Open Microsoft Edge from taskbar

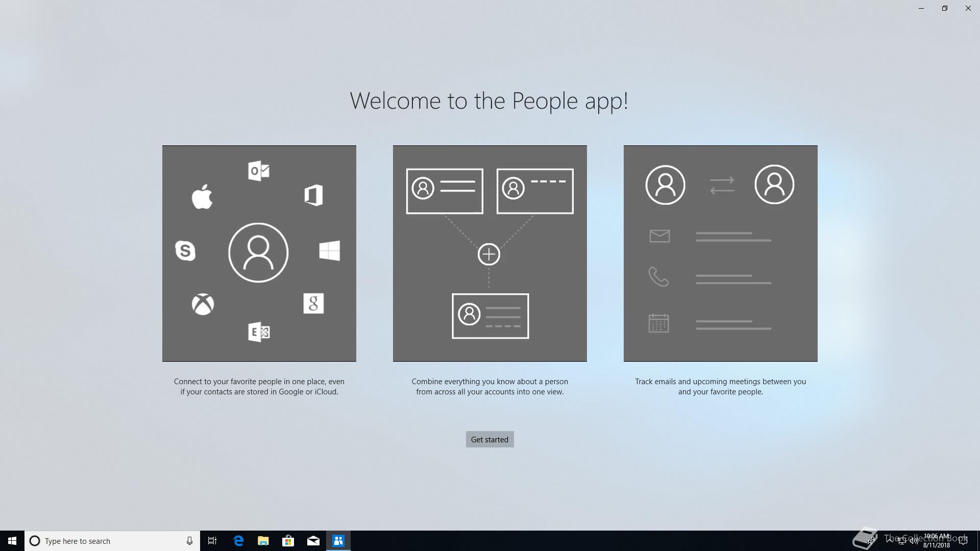238,541
